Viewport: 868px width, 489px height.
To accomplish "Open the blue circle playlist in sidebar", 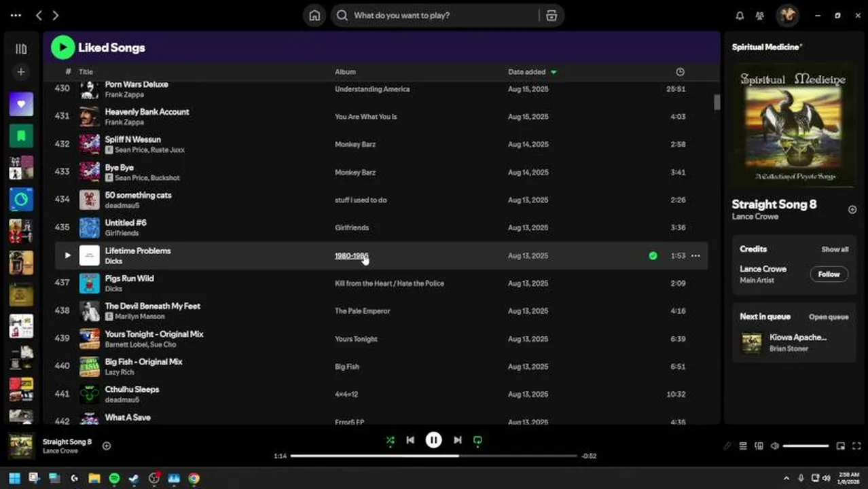I will [21, 200].
